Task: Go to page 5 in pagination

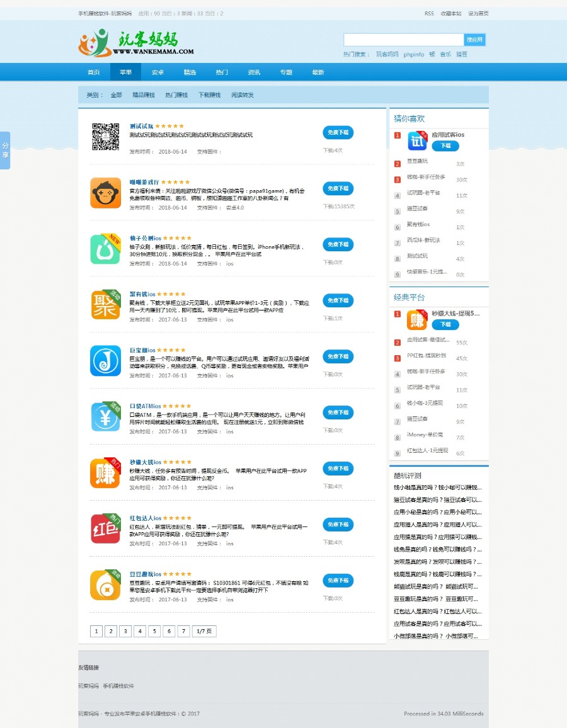Action: click(154, 631)
